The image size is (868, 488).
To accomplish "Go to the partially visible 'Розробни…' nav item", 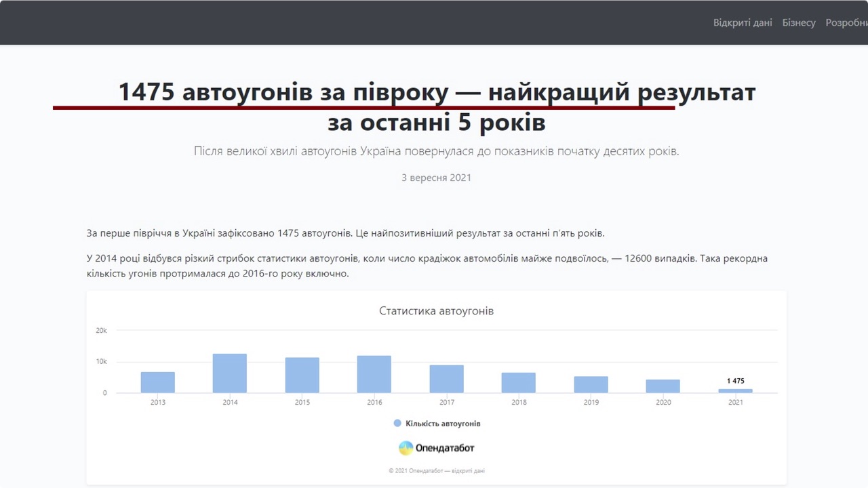I will 846,22.
